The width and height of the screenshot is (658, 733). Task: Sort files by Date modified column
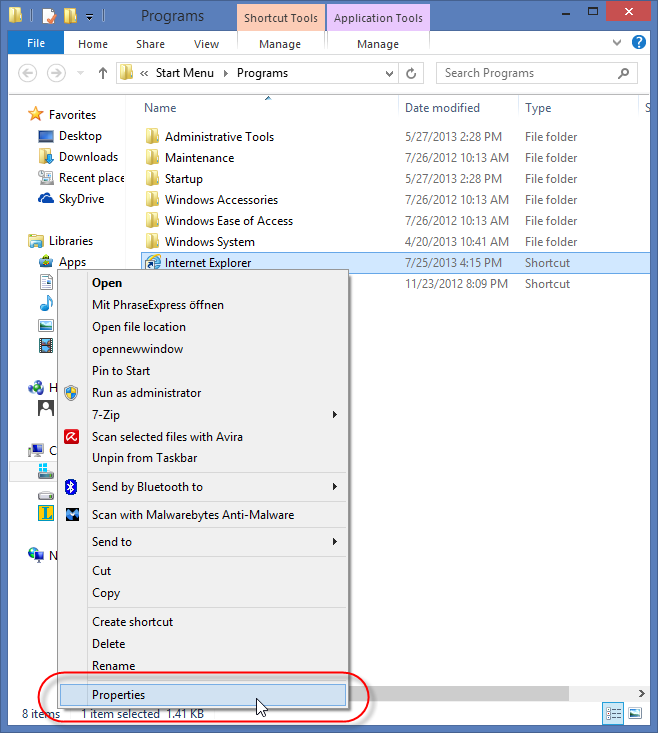[x=442, y=108]
